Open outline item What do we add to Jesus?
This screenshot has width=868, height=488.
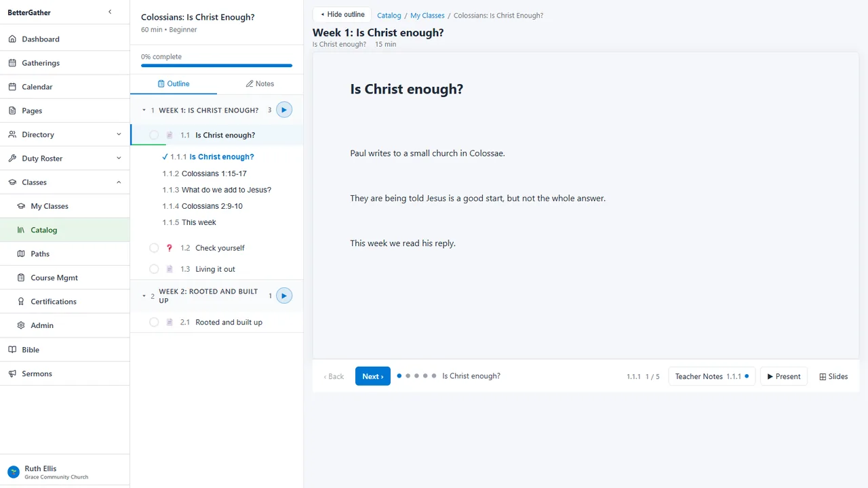point(217,190)
